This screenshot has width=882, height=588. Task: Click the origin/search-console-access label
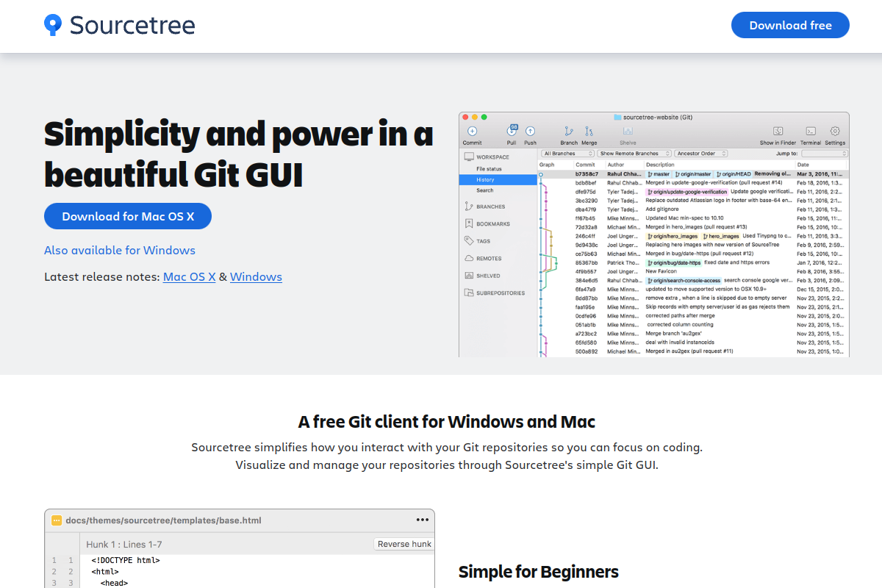[x=684, y=280]
